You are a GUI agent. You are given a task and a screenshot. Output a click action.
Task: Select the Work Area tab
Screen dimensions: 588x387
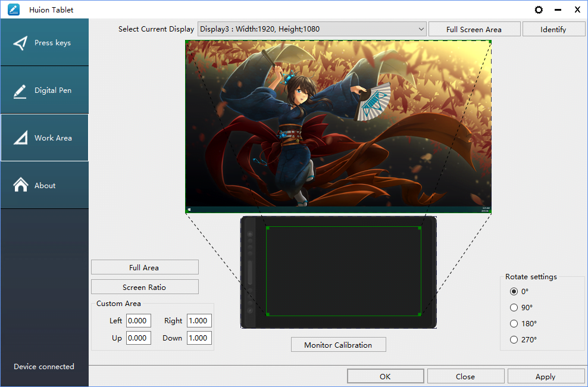pyautogui.click(x=45, y=138)
